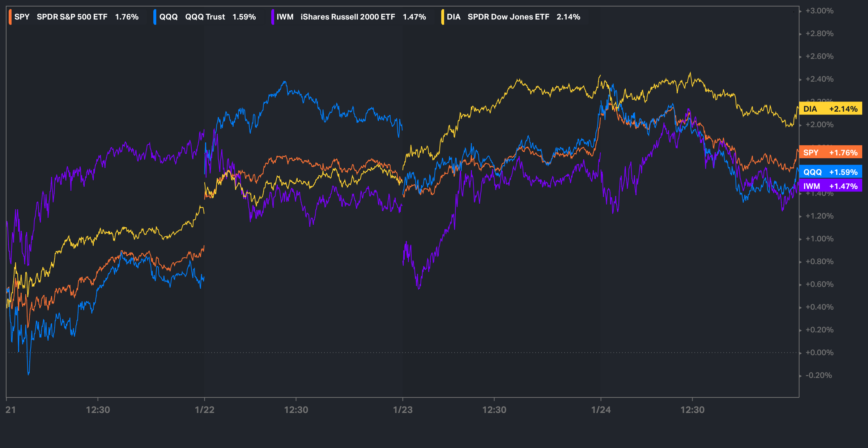Click the 1/23 date marker on time axis
Viewport: 868px width, 448px height.
403,410
